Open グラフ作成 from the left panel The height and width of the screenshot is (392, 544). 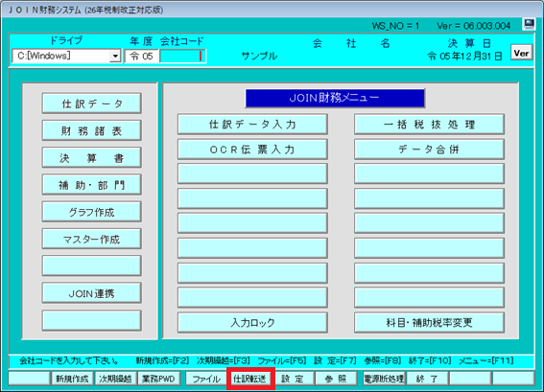pos(91,212)
